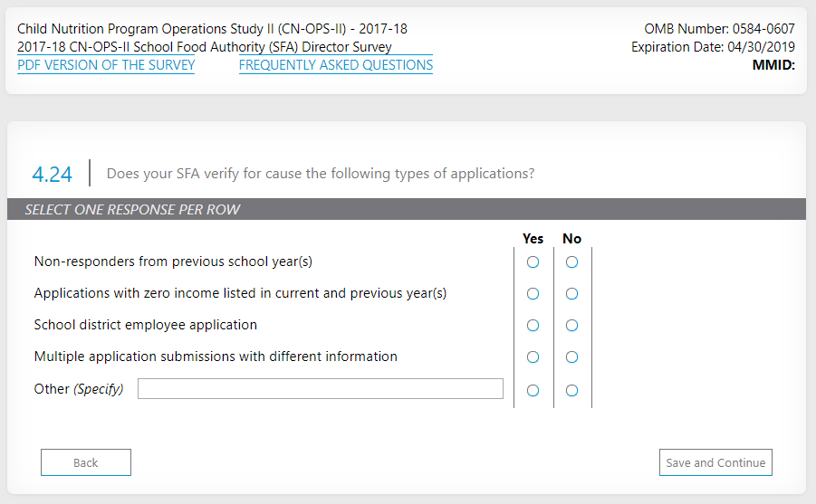Click the No column header
816x504 pixels.
click(x=571, y=239)
